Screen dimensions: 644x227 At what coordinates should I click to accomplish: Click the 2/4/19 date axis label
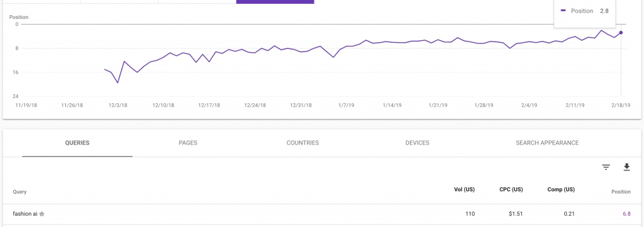[x=530, y=105]
